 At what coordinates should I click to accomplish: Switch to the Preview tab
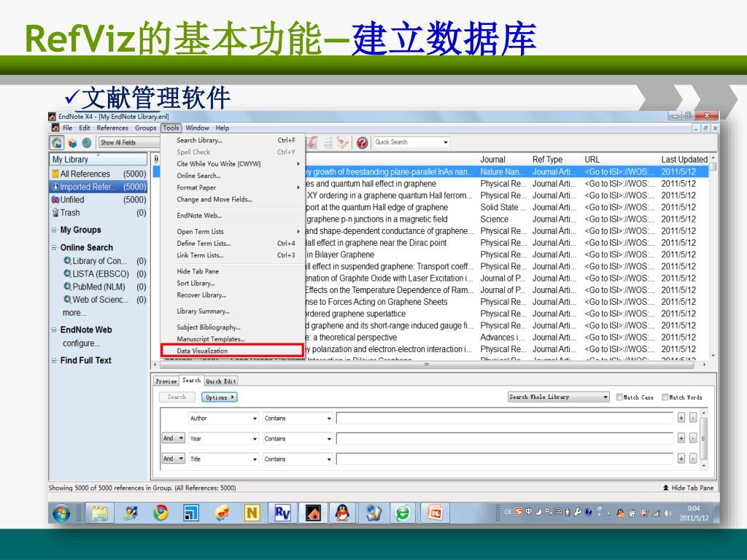(x=166, y=381)
